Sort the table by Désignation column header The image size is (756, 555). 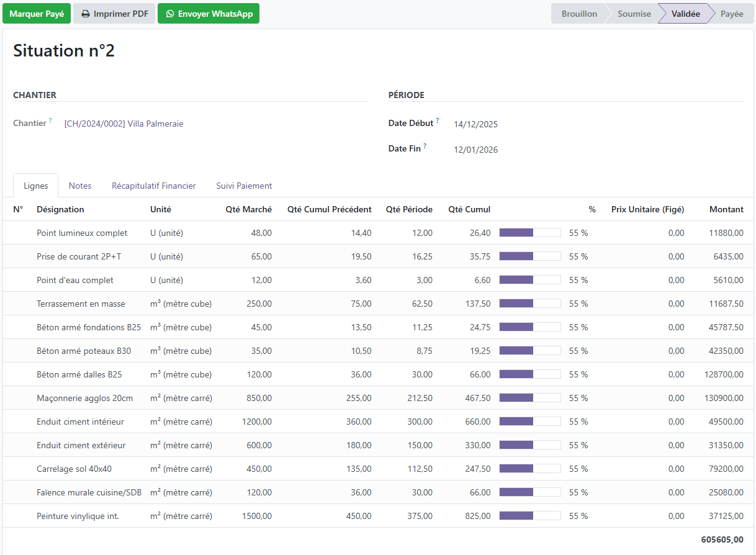[x=60, y=209]
